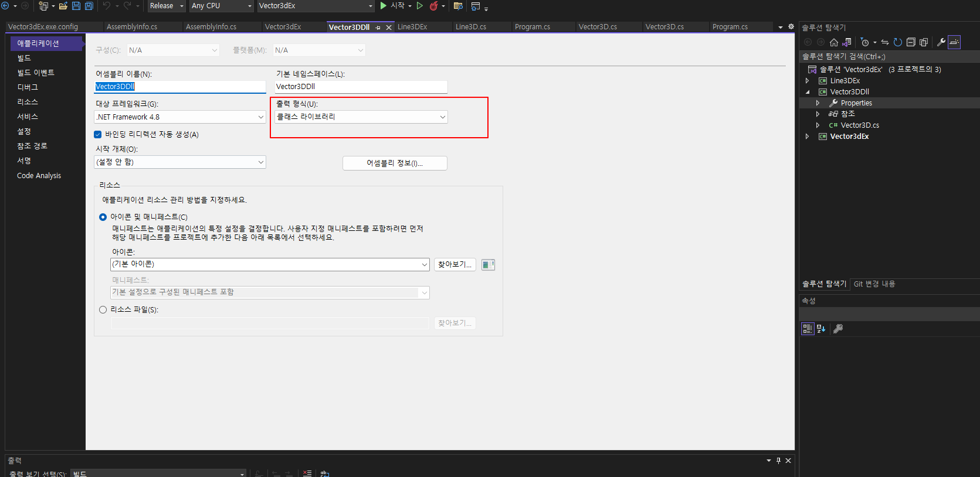Open the 대상 프레임워크 dropdown
Screen dimensions: 980x477
tap(180, 117)
